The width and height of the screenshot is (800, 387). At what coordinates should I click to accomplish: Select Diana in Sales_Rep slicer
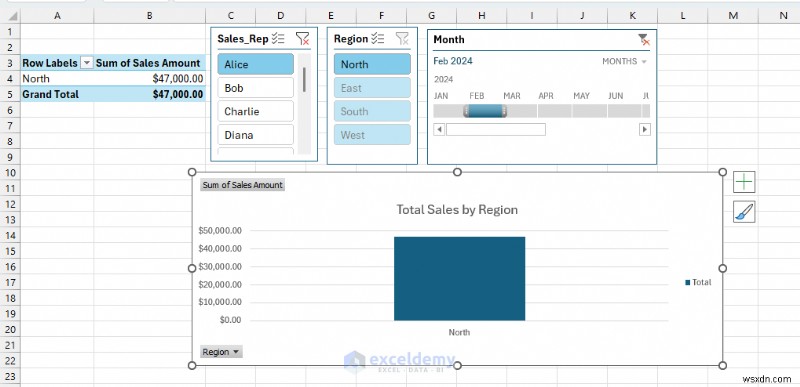click(256, 135)
